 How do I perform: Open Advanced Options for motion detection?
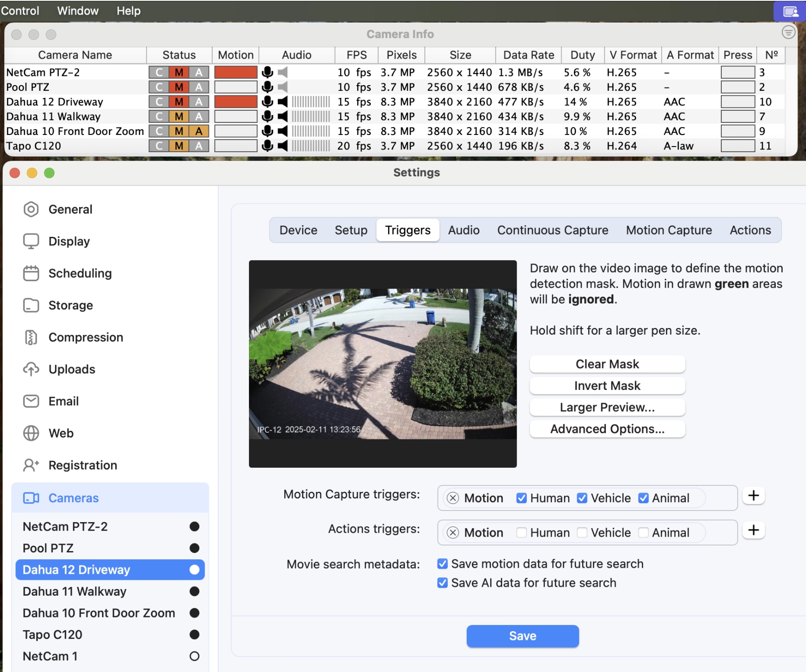pos(607,429)
